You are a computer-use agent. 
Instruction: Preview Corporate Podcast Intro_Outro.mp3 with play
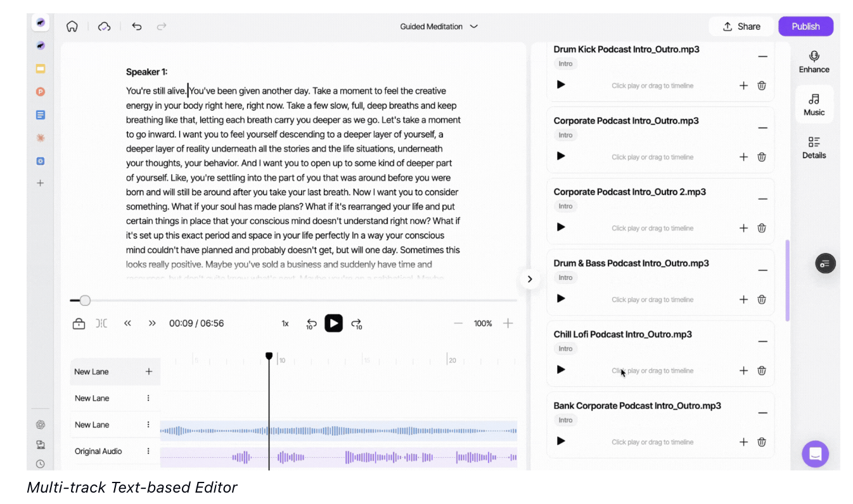click(561, 156)
